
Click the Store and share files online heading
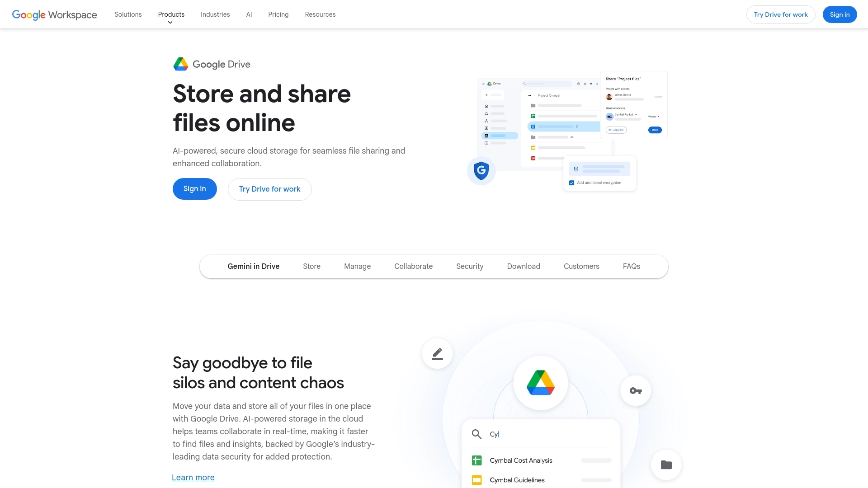point(262,108)
